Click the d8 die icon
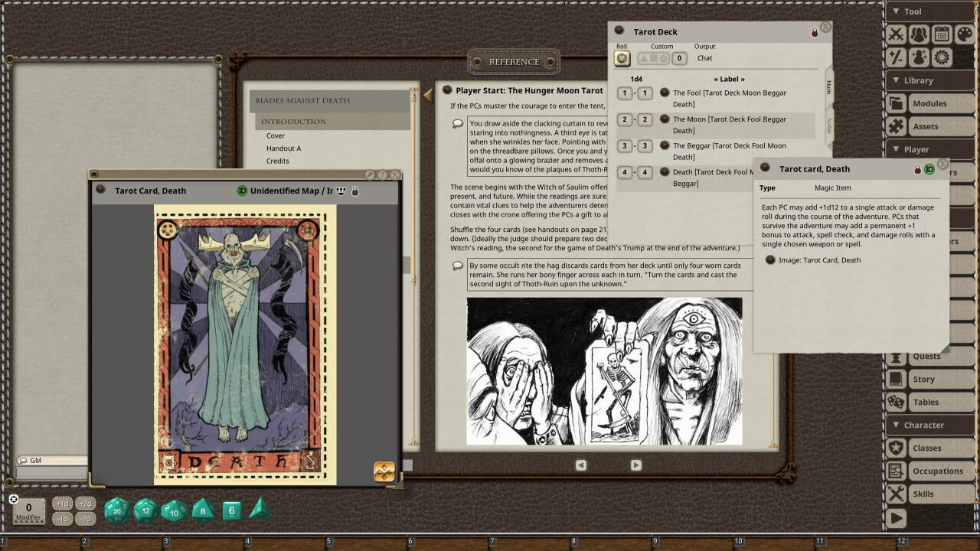980x551 pixels. point(203,510)
